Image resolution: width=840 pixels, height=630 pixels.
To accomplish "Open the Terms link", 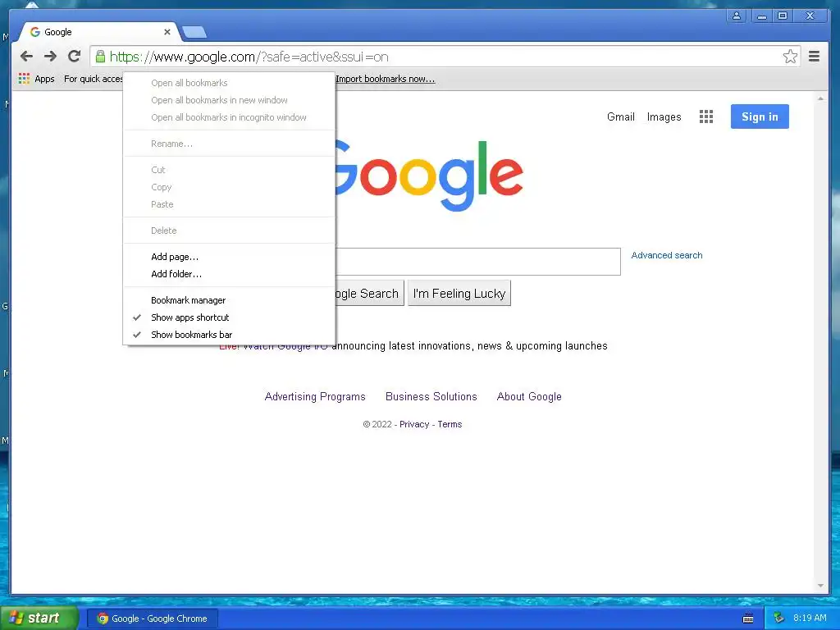I will point(450,424).
